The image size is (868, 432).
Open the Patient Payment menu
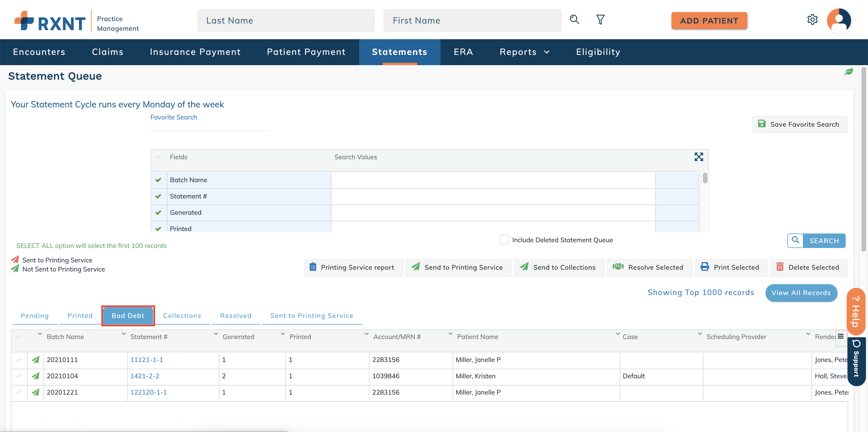306,52
